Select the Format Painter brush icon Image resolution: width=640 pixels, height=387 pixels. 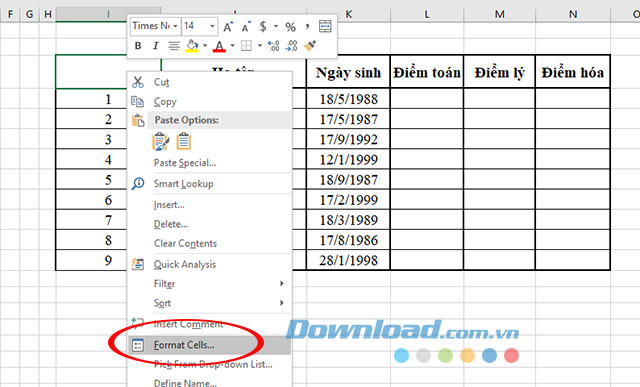click(310, 46)
